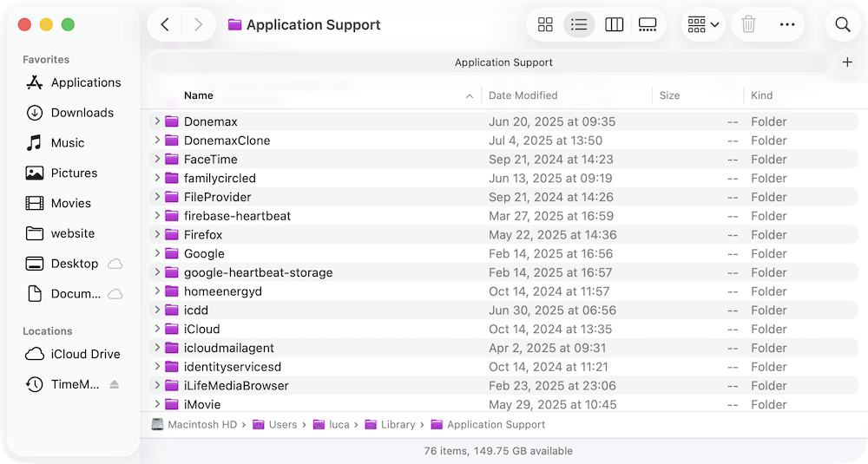The width and height of the screenshot is (868, 464).
Task: Click the Desktop iCloud sync cloud icon
Action: 115,264
